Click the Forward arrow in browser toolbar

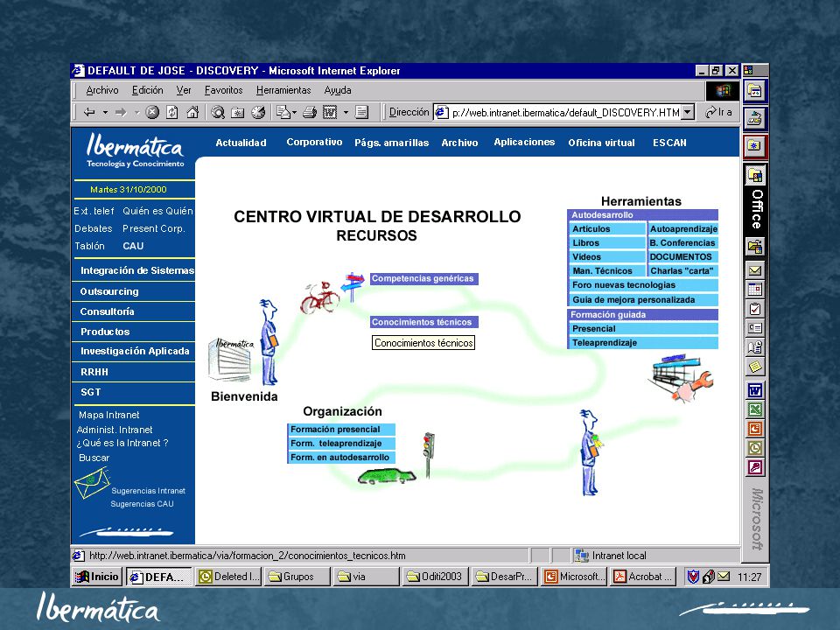(x=121, y=113)
